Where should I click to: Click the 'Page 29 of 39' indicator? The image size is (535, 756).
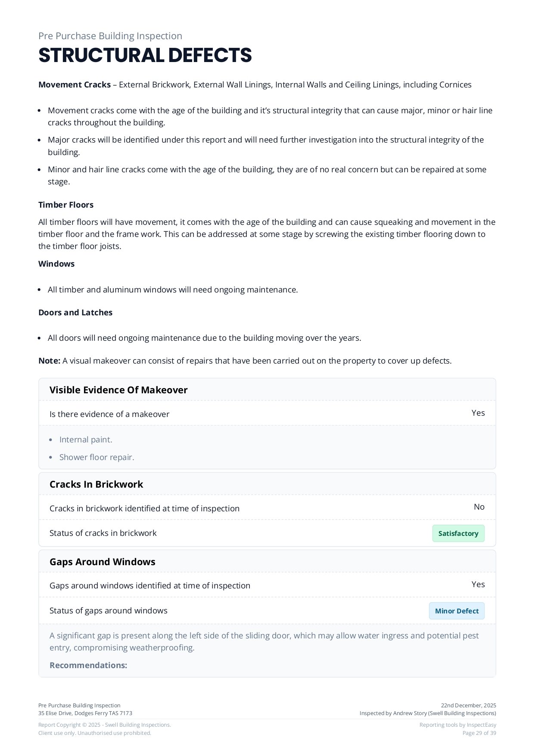(479, 733)
